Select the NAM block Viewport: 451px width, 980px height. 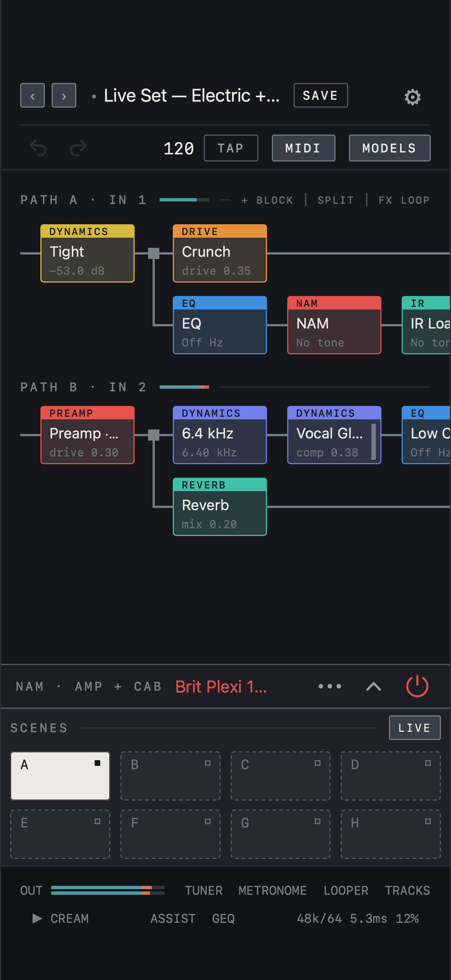pyautogui.click(x=334, y=325)
